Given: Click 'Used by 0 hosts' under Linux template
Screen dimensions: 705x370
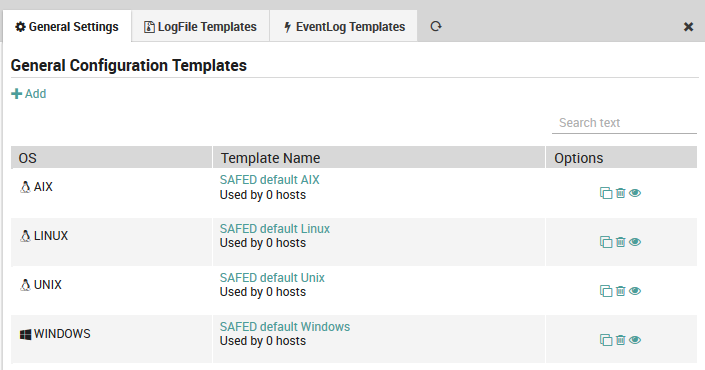Looking at the screenshot, I should point(263,243).
